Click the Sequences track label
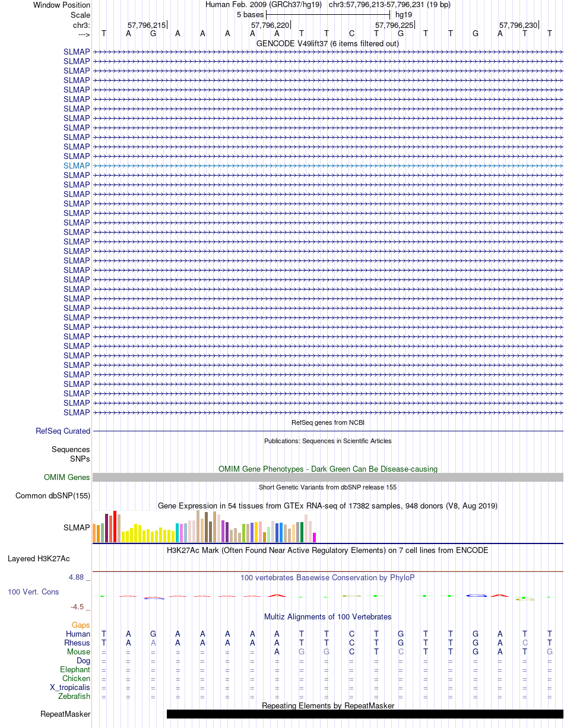The width and height of the screenshot is (564, 728). (x=71, y=450)
